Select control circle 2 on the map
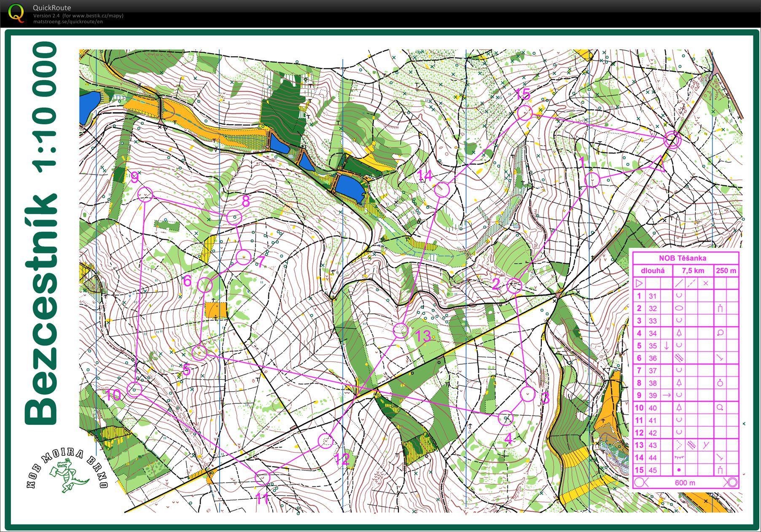This screenshot has width=761, height=532. pyautogui.click(x=514, y=286)
